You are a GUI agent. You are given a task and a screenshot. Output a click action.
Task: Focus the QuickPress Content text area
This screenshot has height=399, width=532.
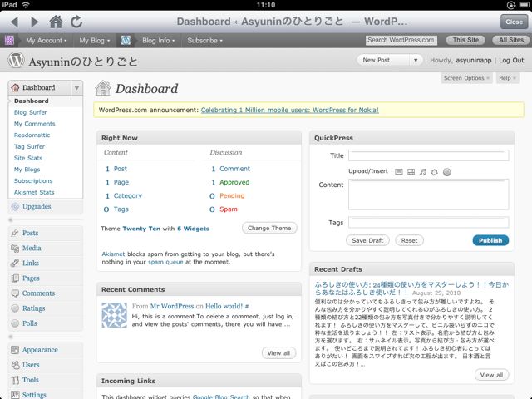coord(429,195)
